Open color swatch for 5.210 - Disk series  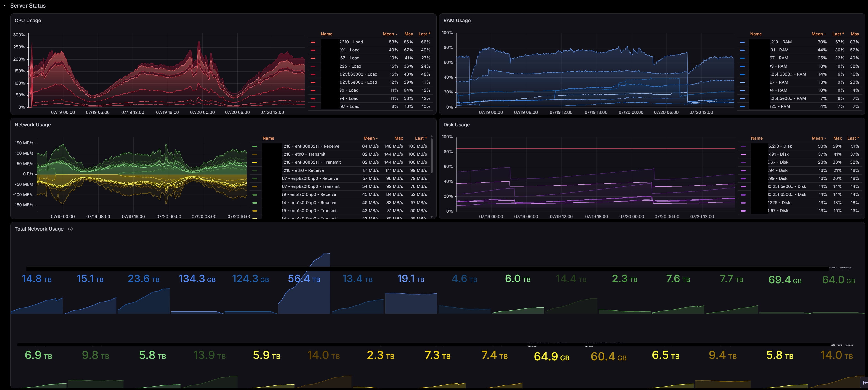[743, 146]
